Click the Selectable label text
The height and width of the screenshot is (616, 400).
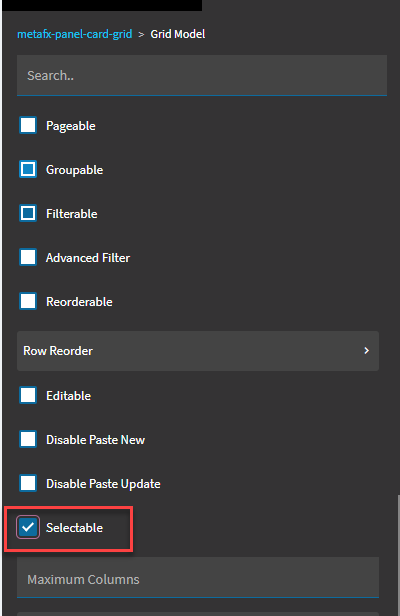pos(74,528)
